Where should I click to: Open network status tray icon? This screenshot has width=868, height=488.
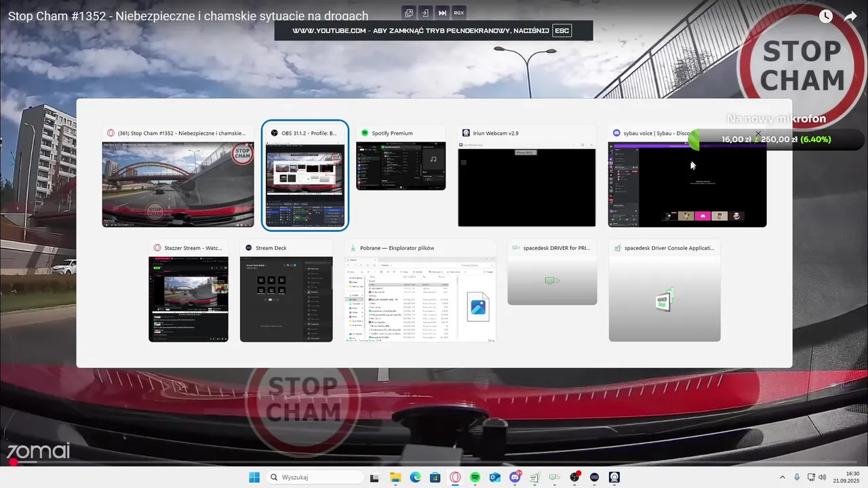pos(811,477)
